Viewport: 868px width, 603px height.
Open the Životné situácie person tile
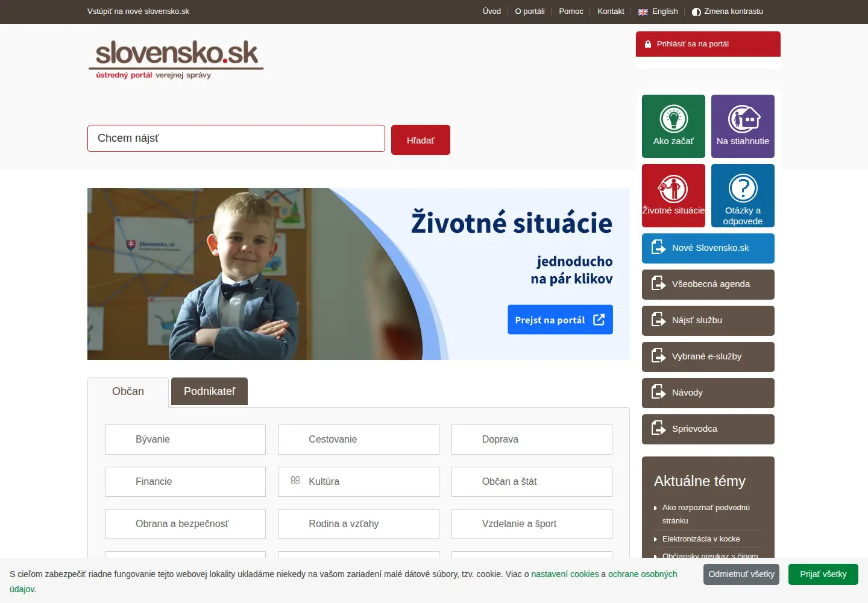coord(673,195)
